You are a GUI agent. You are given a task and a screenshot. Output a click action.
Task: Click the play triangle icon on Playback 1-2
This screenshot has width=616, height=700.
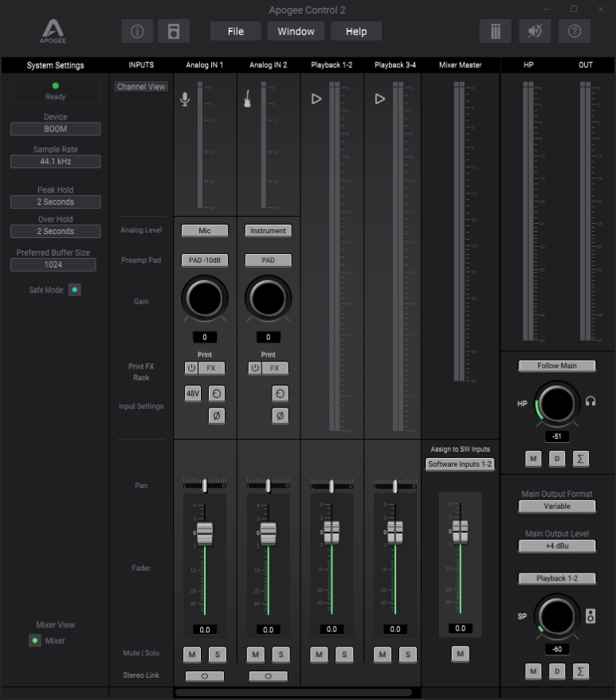pos(316,99)
